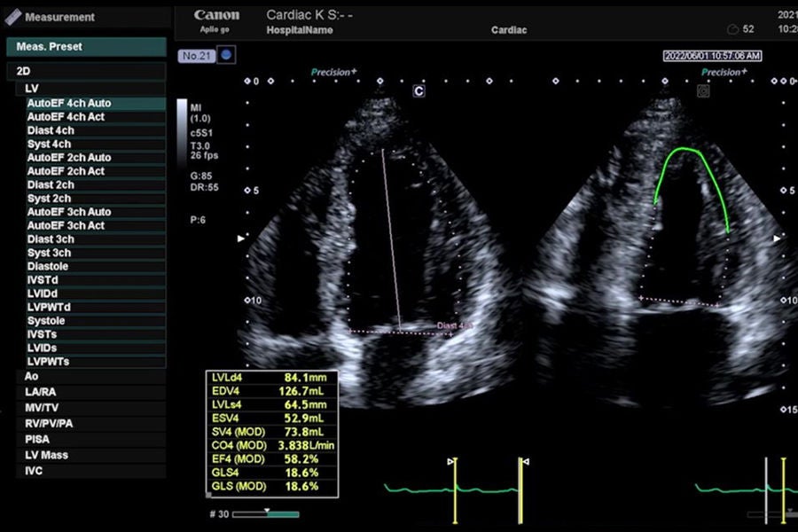Click the grayscale bar beside MI
Screen dimensions: 798x532
tap(182, 133)
